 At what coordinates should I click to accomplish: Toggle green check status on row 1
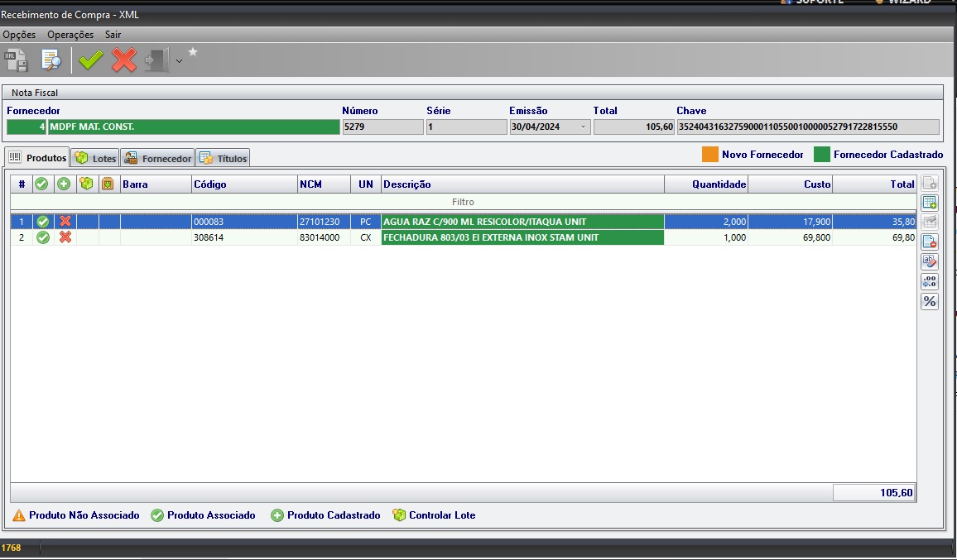click(43, 222)
